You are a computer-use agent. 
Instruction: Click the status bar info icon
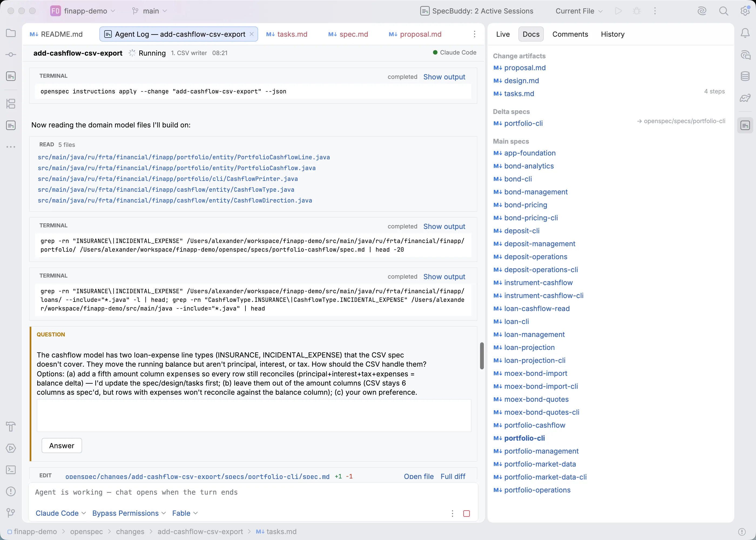[742, 532]
